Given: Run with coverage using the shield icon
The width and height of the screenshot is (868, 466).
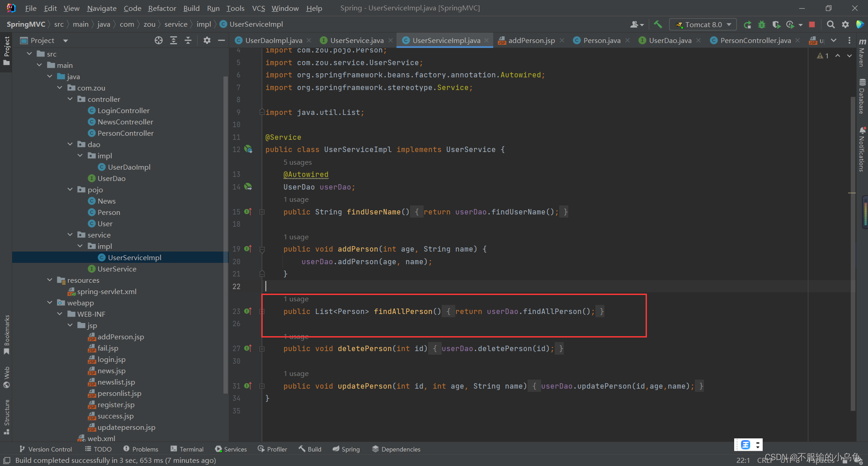Looking at the screenshot, I should point(777,24).
